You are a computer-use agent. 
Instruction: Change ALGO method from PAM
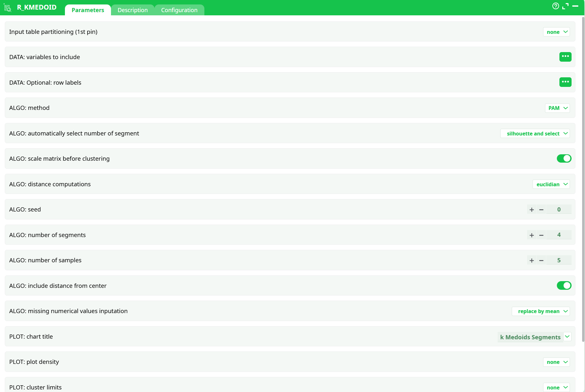pos(557,108)
